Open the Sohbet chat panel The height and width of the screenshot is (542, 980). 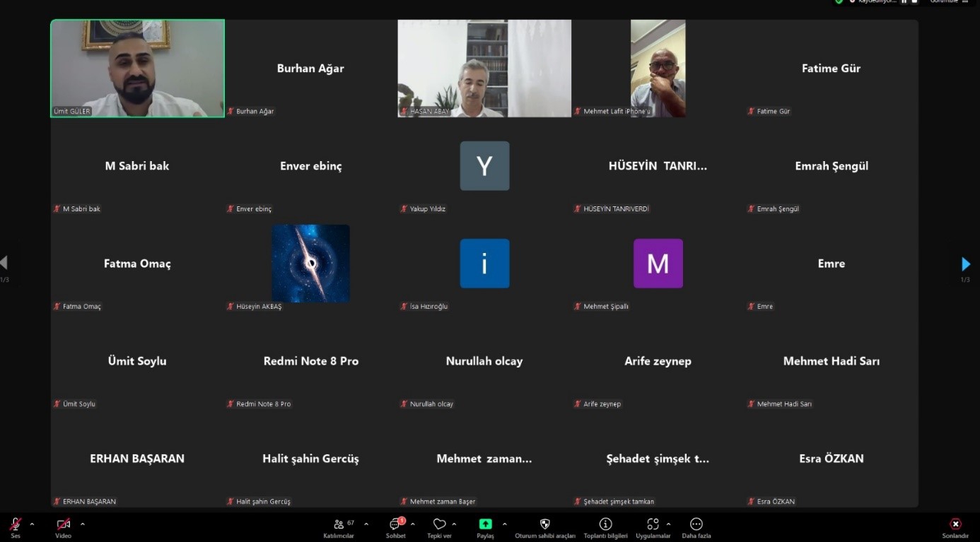[x=396, y=527]
